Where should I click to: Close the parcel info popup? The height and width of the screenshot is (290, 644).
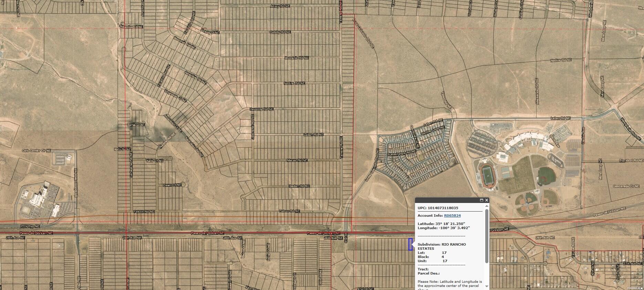coord(487,200)
